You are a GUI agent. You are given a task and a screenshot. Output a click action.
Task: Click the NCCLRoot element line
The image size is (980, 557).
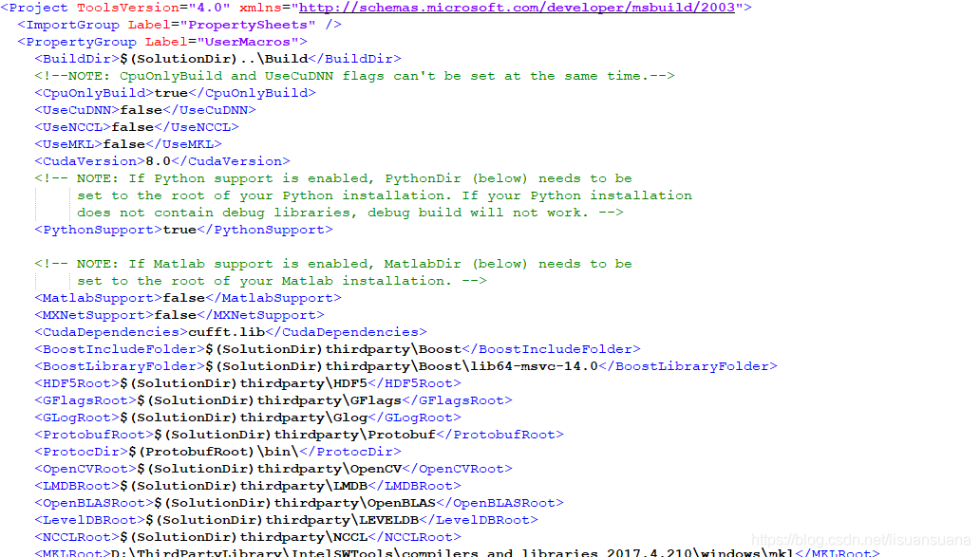(248, 537)
